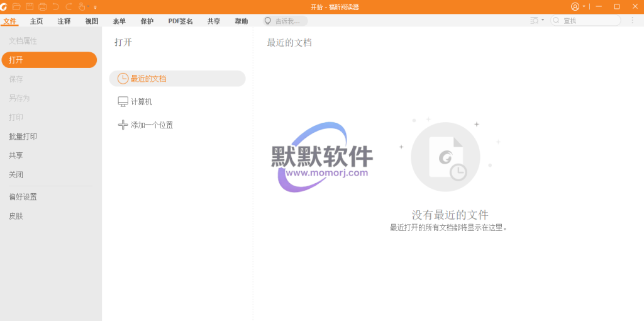Click the printer icon in quick access toolbar

click(x=43, y=6)
